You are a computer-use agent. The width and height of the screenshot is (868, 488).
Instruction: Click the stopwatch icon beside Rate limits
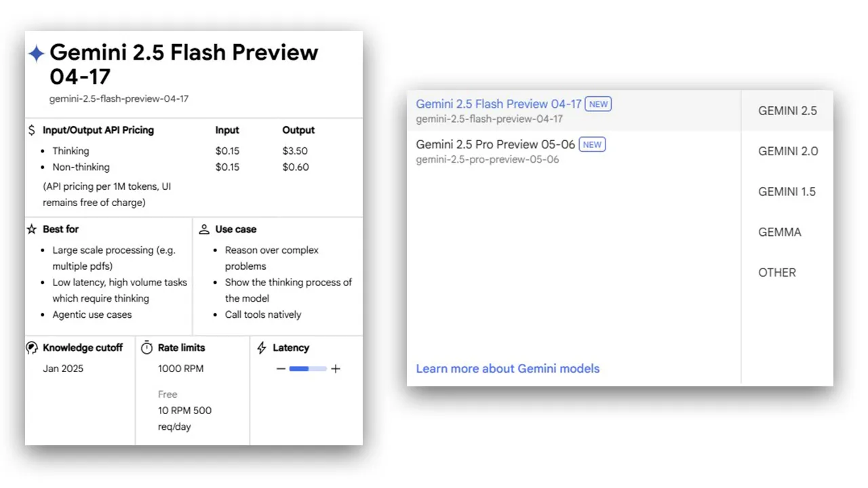[146, 348]
